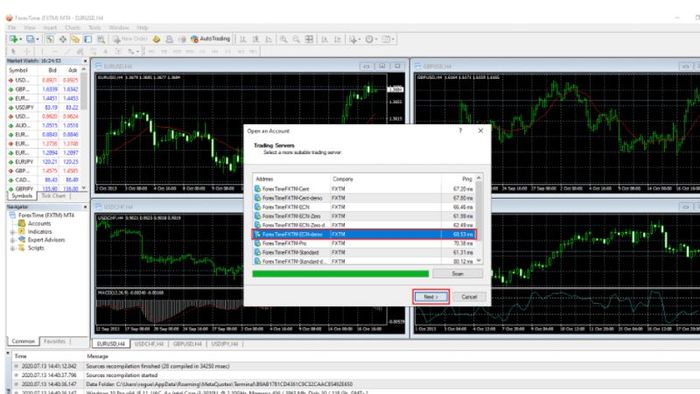Screen dimensions: 700x394
Task: Select the AUD symbol row in Market Watch
Action: [x=44, y=125]
